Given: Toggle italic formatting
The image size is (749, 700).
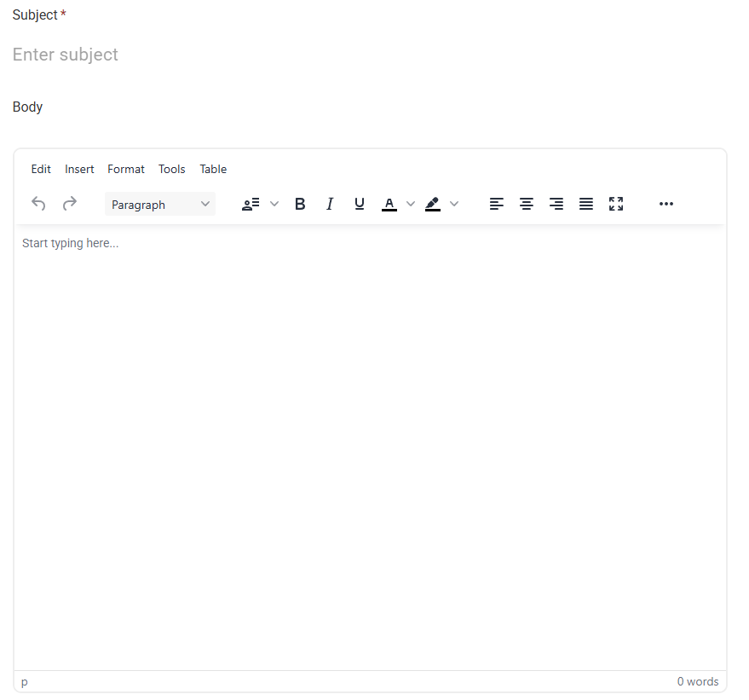Looking at the screenshot, I should [330, 204].
